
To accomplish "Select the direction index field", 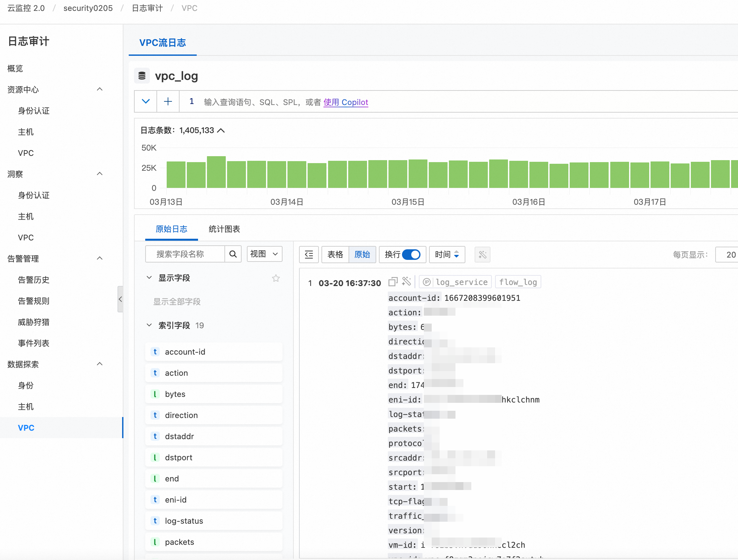I will (x=214, y=415).
